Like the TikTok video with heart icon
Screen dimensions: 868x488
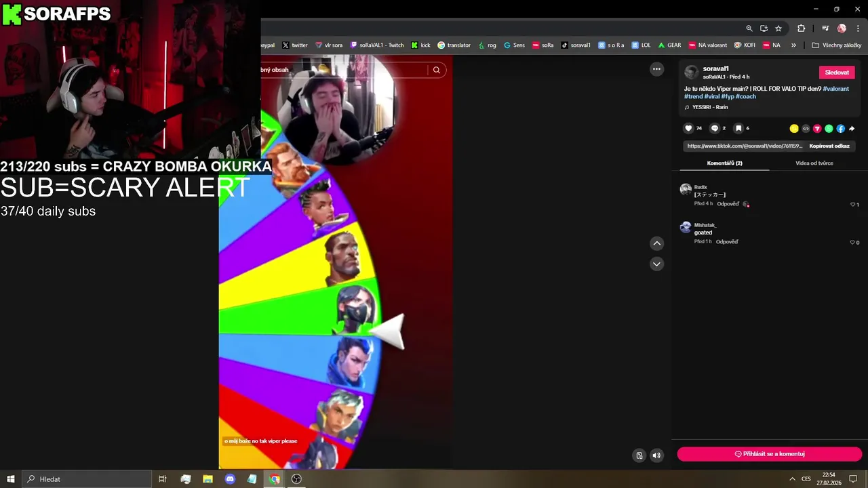(688, 128)
